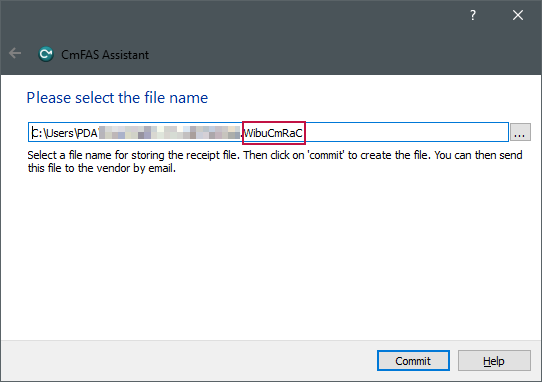This screenshot has width=542, height=382.
Task: Click into the file name path field
Action: (x=268, y=132)
